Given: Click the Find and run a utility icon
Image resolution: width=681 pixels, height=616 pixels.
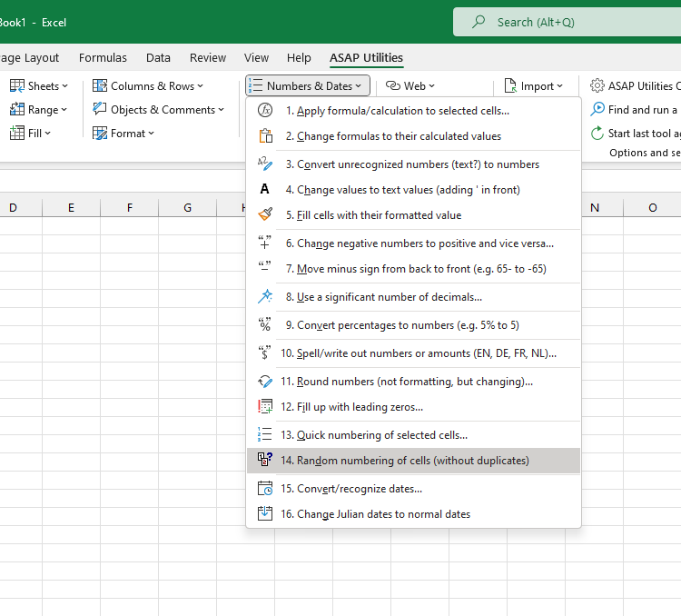Looking at the screenshot, I should pyautogui.click(x=597, y=109).
